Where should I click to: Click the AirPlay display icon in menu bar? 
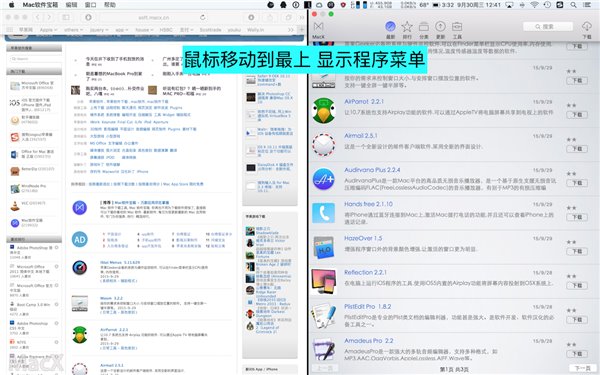509,5
